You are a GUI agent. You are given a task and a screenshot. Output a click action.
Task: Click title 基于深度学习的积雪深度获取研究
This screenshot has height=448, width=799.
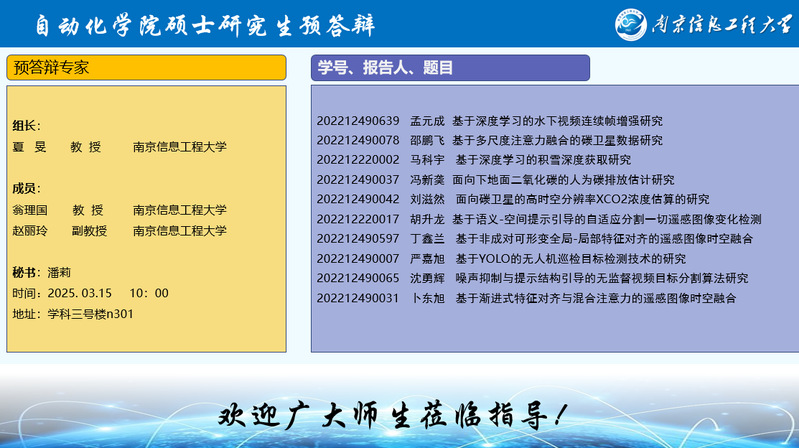coord(543,160)
